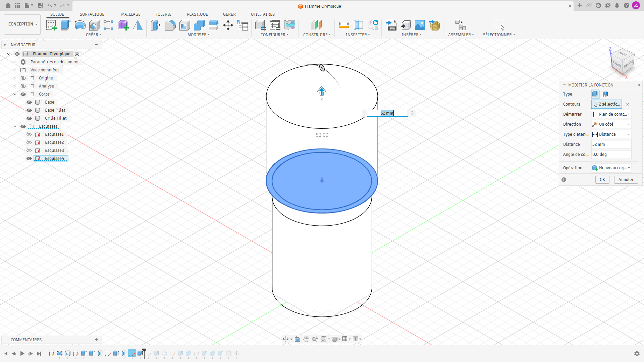Switch to the MAILLAGE tab
This screenshot has height=362, width=644.
tap(131, 14)
